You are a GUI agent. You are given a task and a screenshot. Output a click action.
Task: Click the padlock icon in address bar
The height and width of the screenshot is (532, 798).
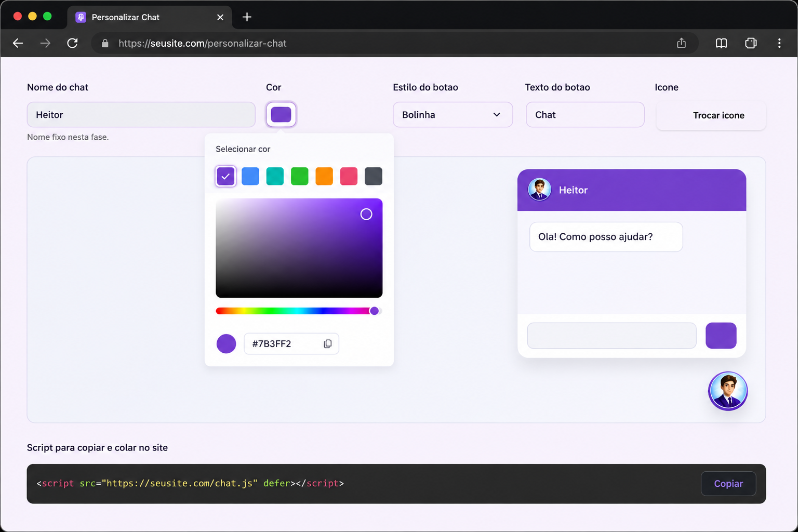click(105, 43)
